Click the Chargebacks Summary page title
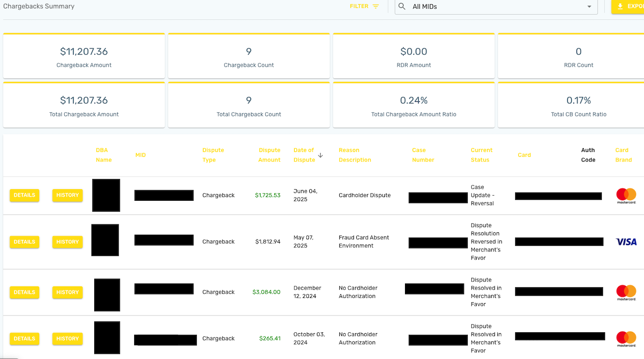644x359 pixels. coord(39,7)
